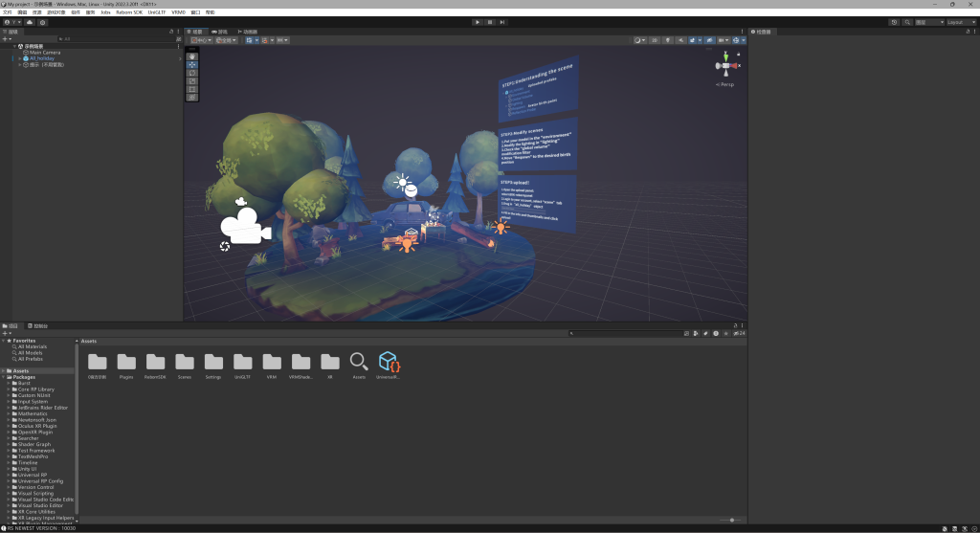Expand the TextMeshPro package folder

click(10, 456)
